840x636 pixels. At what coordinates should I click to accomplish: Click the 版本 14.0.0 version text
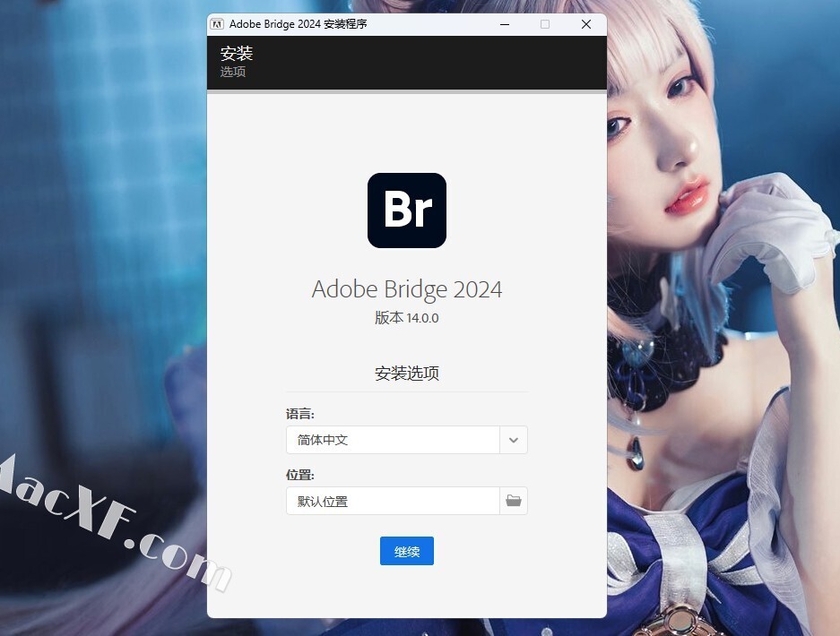(x=407, y=317)
